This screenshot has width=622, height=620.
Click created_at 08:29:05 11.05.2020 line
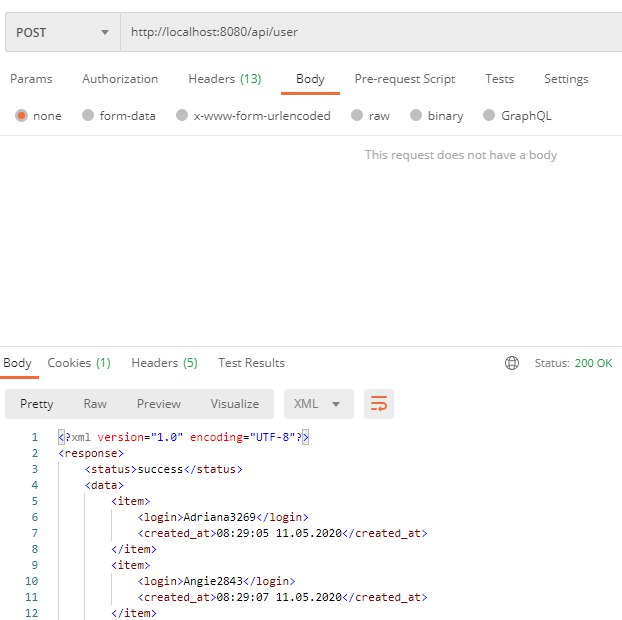pos(282,533)
